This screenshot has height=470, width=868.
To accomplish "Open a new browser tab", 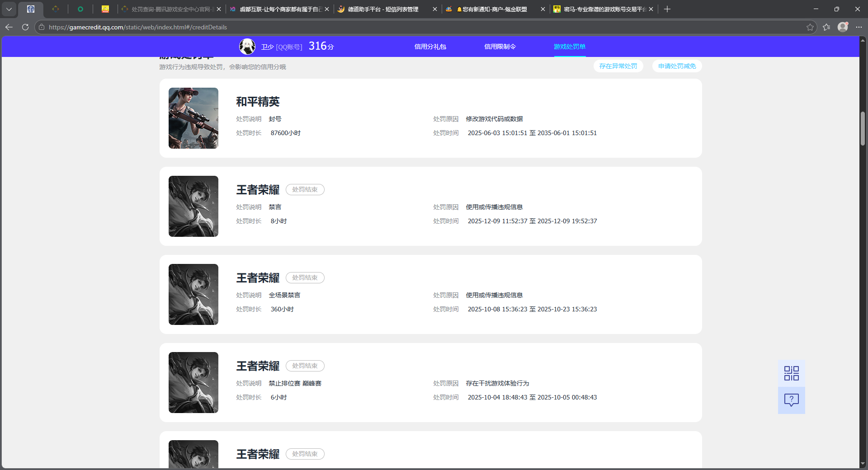I will click(x=667, y=9).
